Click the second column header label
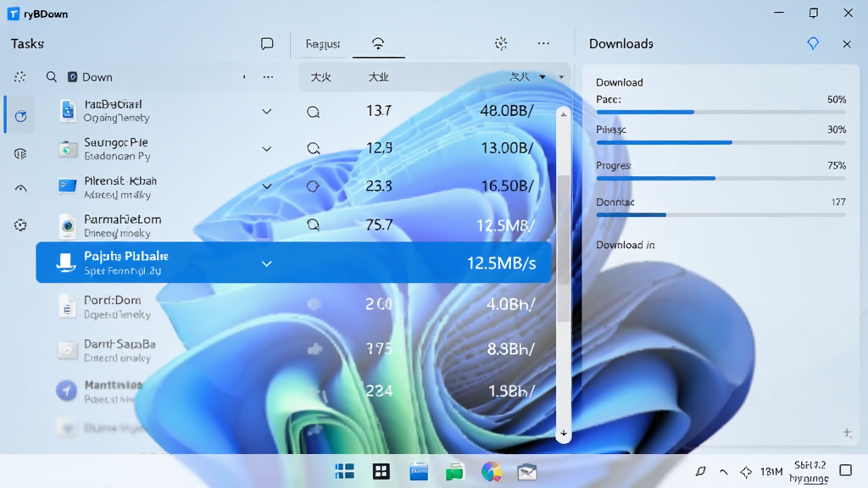Screen dimensions: 868x488 [x=379, y=77]
